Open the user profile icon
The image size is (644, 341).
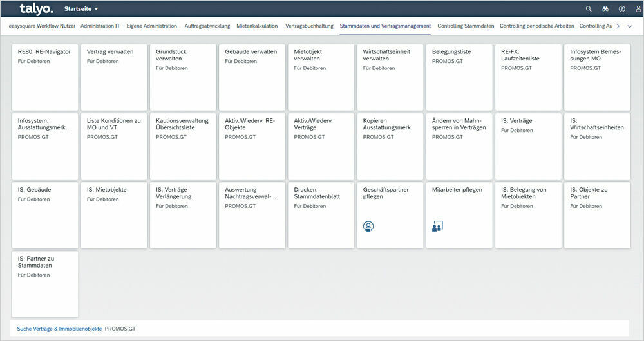pyautogui.click(x=638, y=9)
